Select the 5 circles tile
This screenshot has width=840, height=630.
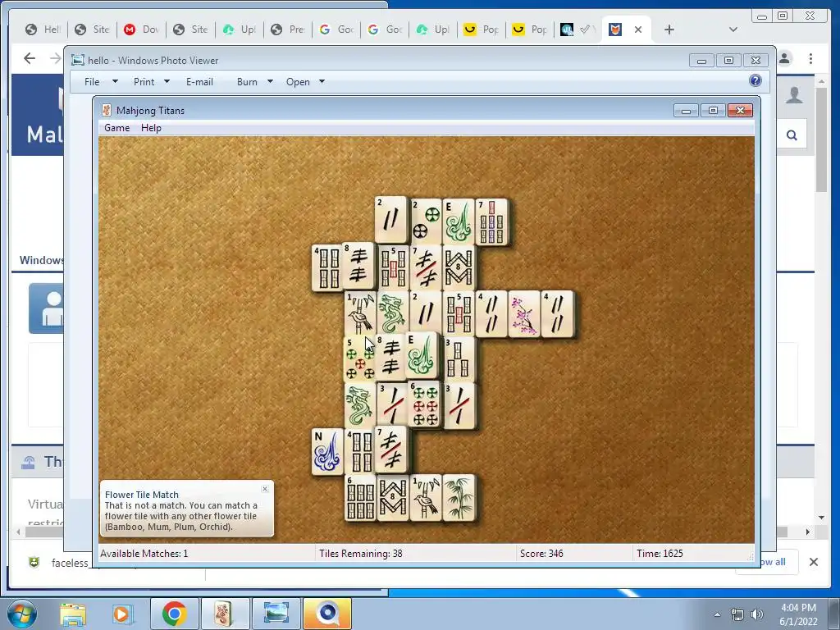pos(359,359)
